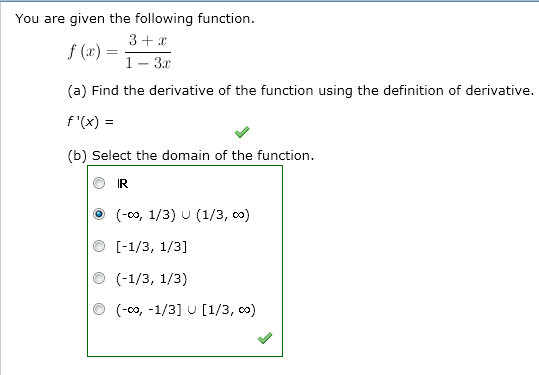Screen dimensions: 539x375
Task: Choose the open interval (-1/3, 1/3) radio button
Action: point(99,278)
